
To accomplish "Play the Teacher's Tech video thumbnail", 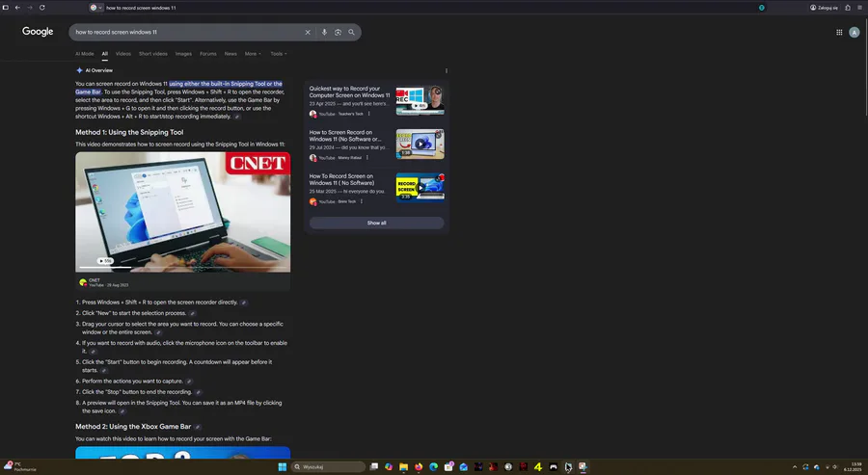I will click(x=420, y=100).
